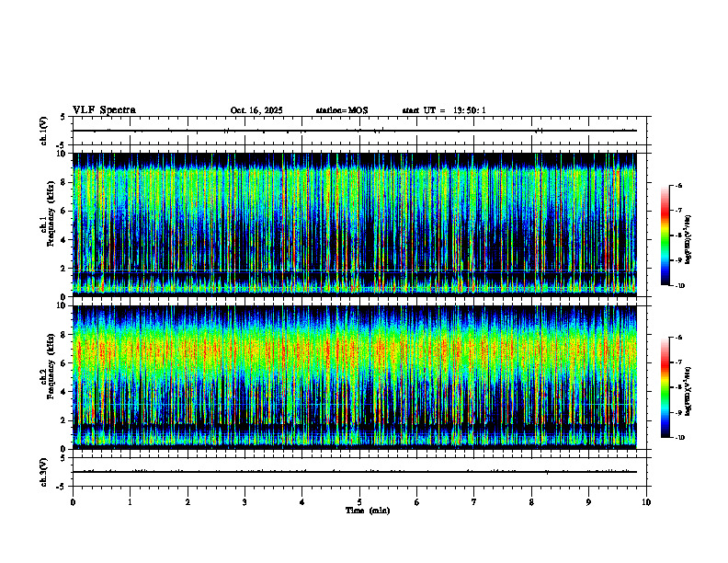Select the "start UT = 13:50: 1" text
728x563 pixels.
444,110
